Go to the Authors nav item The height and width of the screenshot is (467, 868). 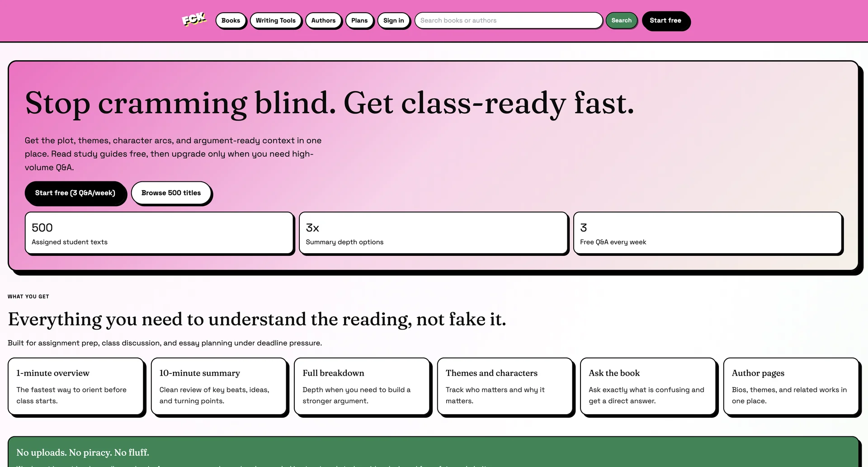click(x=323, y=20)
